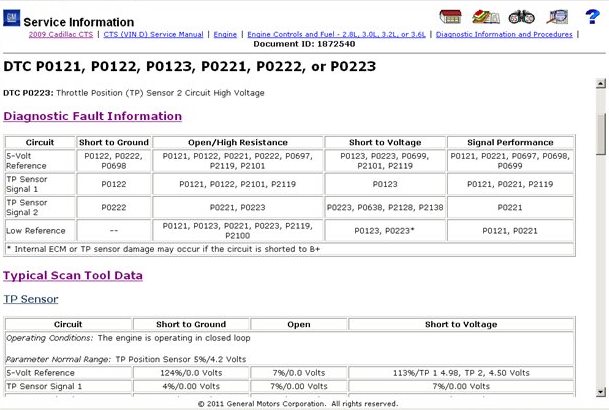The height and width of the screenshot is (410, 609).
Task: Click the '124%/0.0 Volts' scan data cell
Action: point(191,373)
